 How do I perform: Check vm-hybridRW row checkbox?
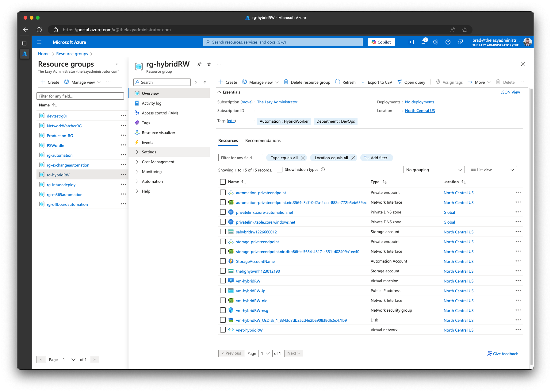[223, 281]
